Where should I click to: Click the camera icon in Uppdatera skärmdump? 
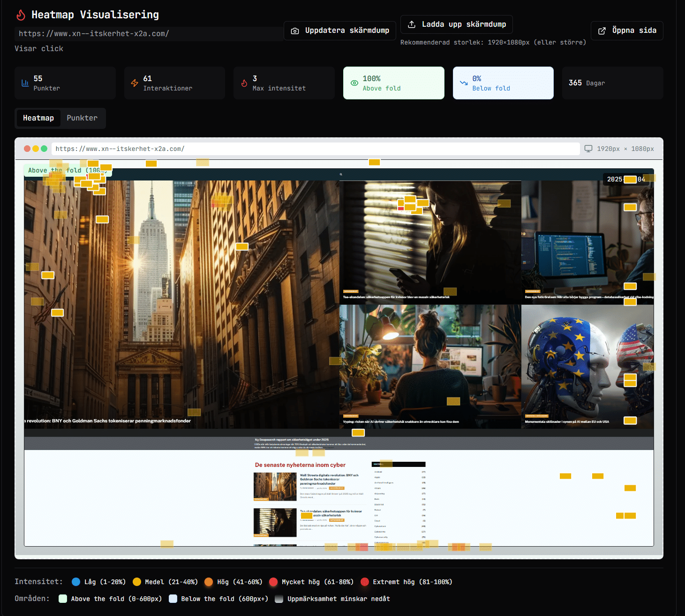coord(295,31)
